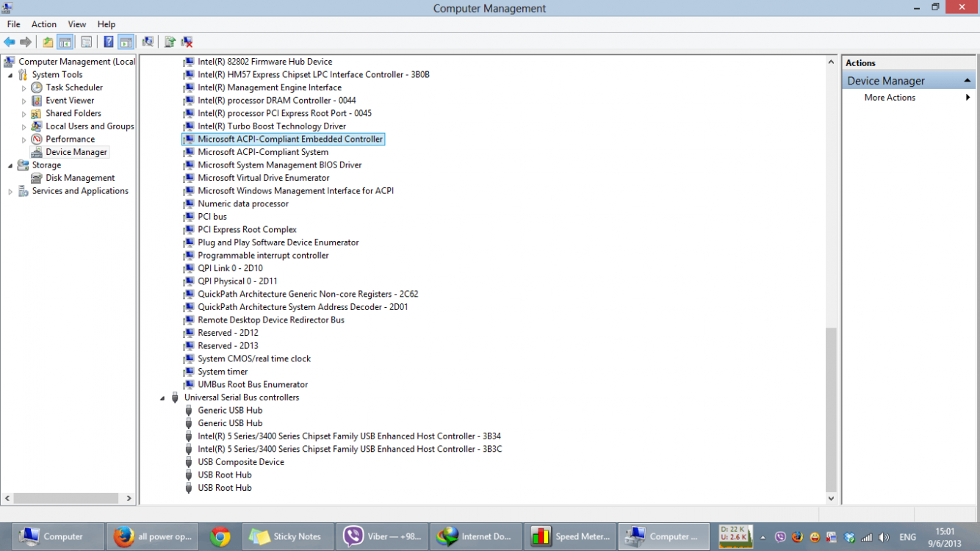Click right arrow of tree horizontal scrollbar
Viewport: 980px width, 551px height.
tap(129, 498)
